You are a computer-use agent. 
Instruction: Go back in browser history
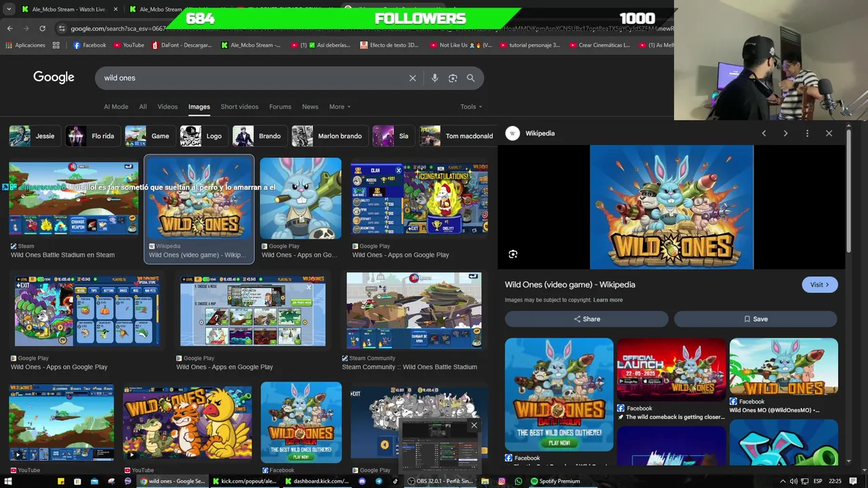[x=9, y=28]
